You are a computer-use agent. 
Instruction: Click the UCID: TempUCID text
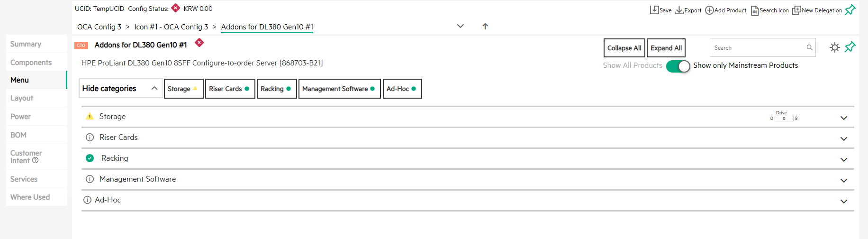click(99, 9)
